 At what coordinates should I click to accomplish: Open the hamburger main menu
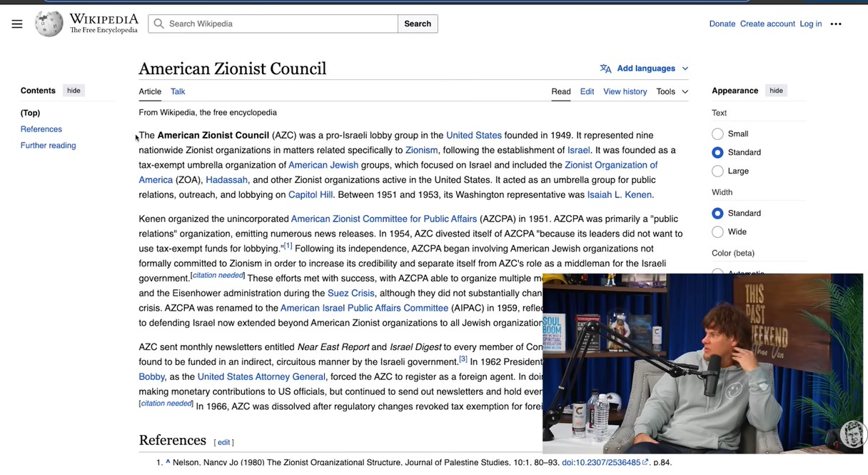17,24
